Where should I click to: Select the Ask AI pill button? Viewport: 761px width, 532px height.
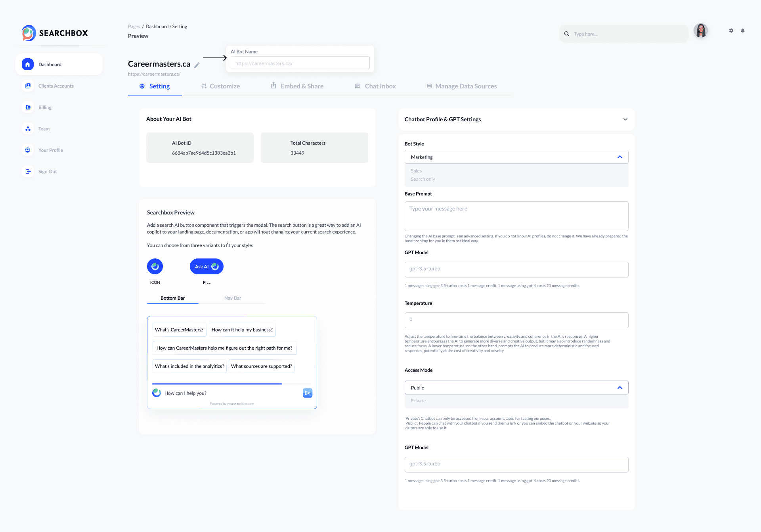click(207, 266)
